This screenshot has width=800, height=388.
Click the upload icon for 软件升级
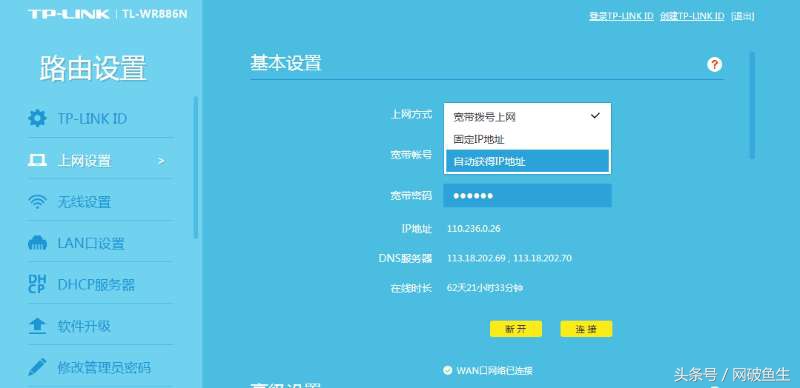[37, 326]
